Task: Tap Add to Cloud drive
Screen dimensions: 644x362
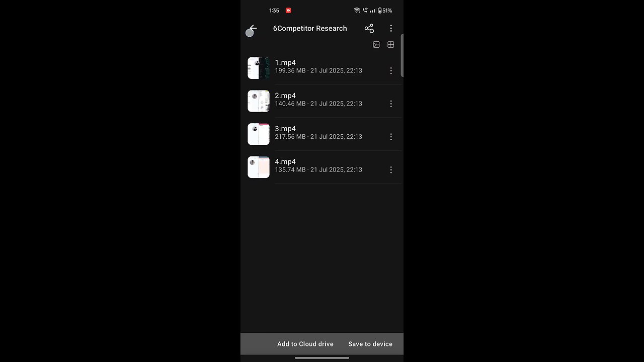Action: coord(305,344)
